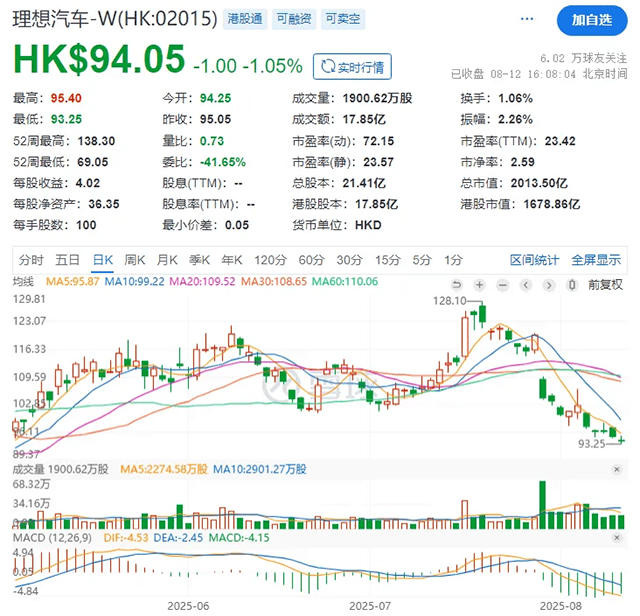This screenshot has width=640, height=616.
Task: Switch to the 五日 chart tab
Action: point(67,260)
